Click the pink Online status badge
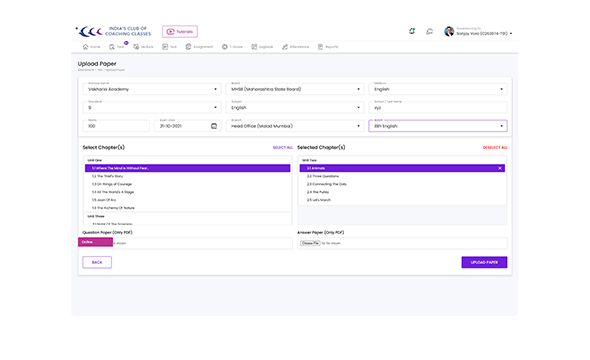This screenshot has height=360, width=590. pyautogui.click(x=95, y=242)
